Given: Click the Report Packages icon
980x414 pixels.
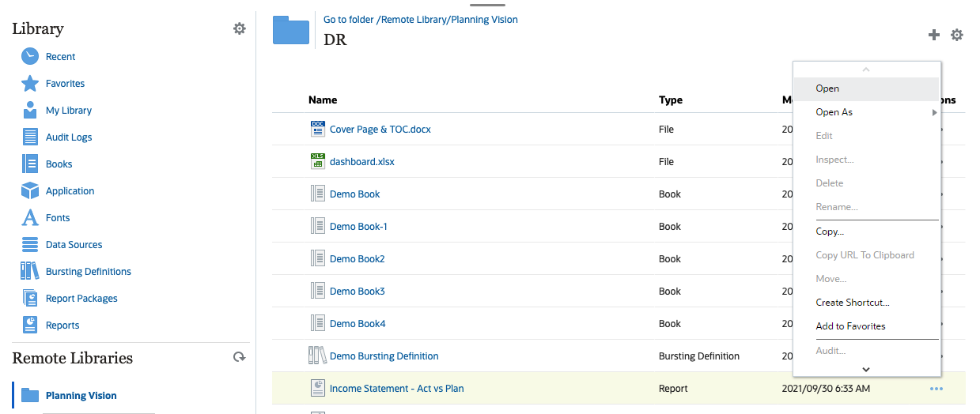Looking at the screenshot, I should (30, 299).
